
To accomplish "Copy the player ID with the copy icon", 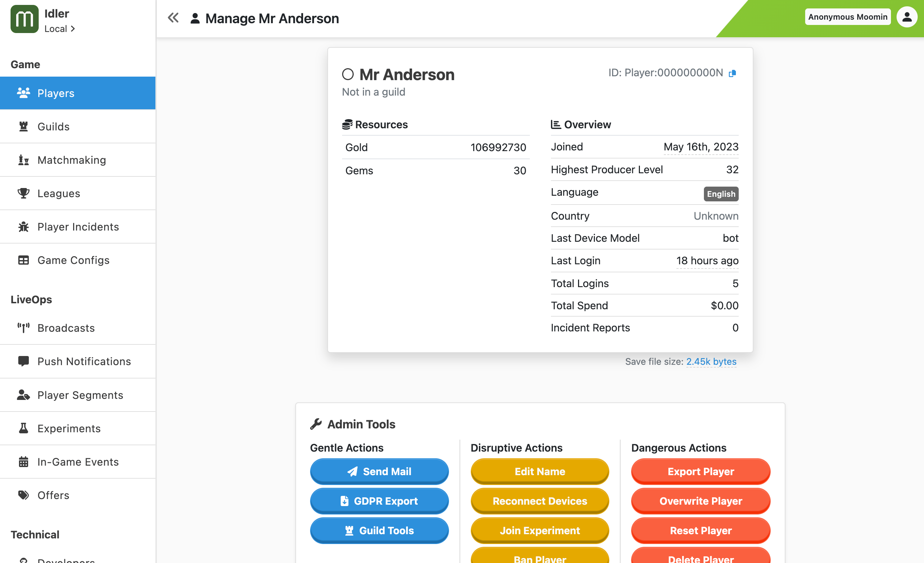I will pos(732,73).
